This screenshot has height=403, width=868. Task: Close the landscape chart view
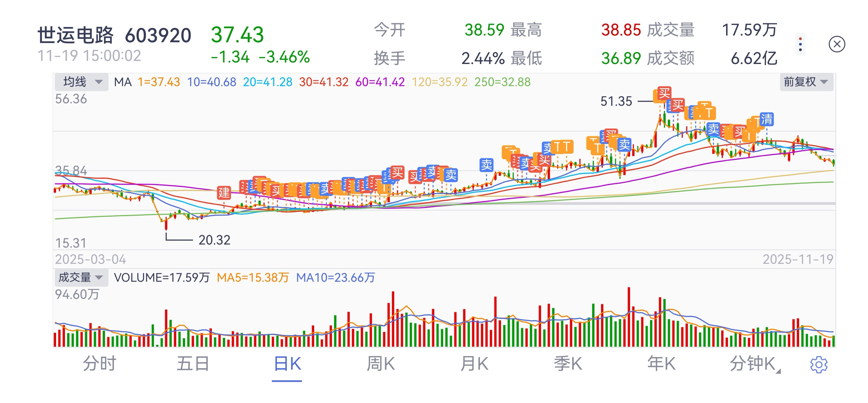point(837,44)
